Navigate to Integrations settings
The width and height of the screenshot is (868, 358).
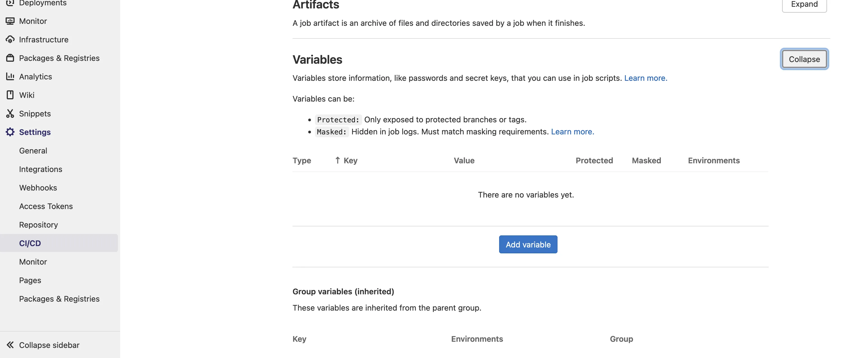(x=41, y=169)
